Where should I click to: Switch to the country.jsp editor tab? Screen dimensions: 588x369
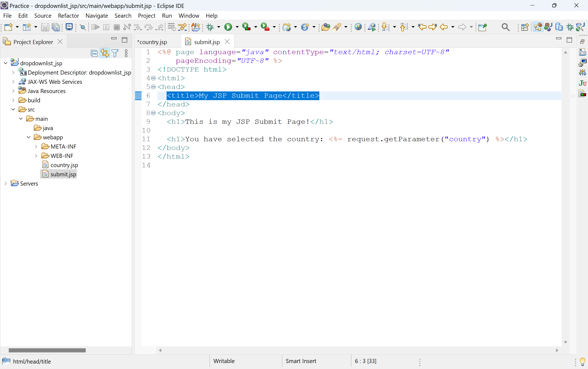tap(152, 41)
